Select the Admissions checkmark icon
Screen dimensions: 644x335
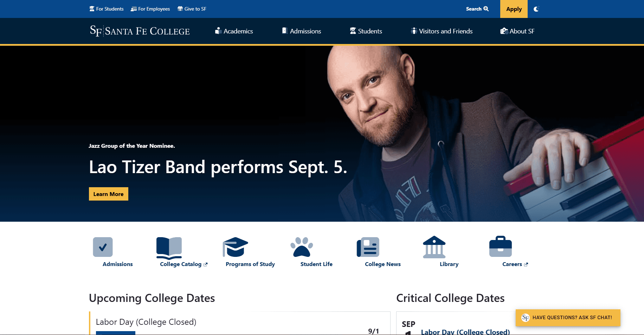pos(103,247)
